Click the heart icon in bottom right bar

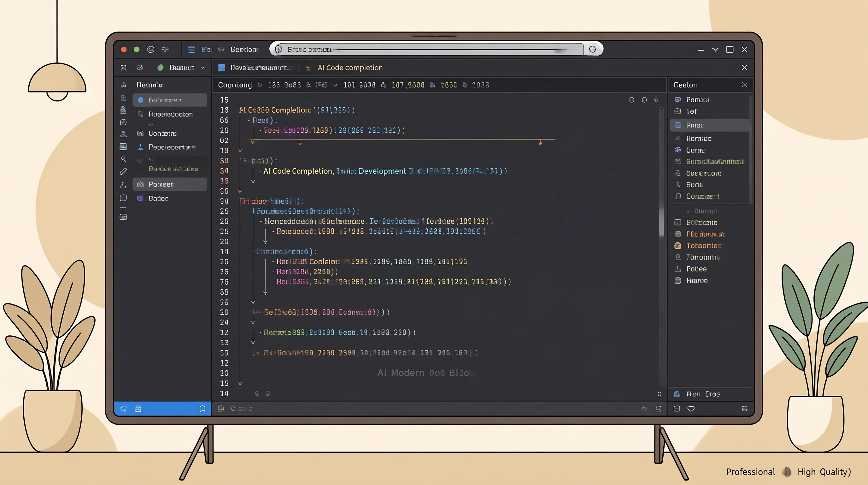[691, 409]
